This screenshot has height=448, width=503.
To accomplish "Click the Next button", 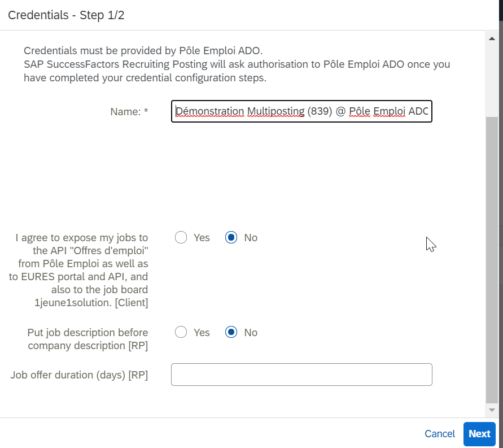I will [x=479, y=434].
